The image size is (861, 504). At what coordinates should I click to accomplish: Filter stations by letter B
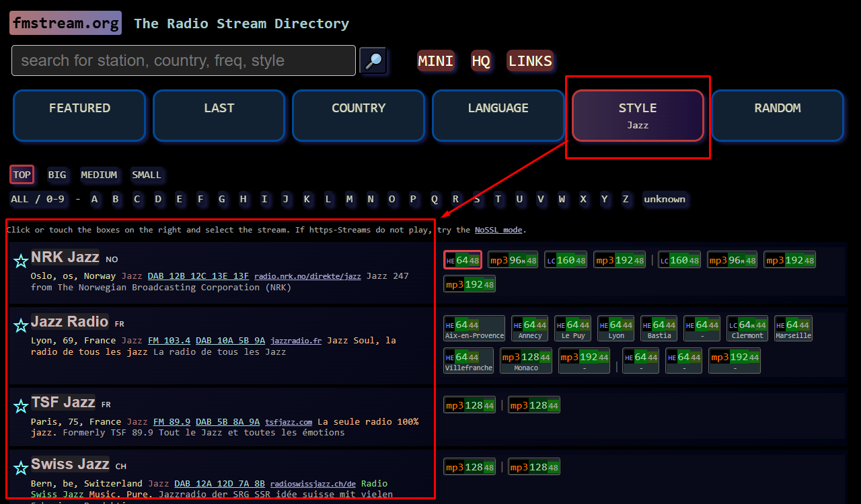116,199
